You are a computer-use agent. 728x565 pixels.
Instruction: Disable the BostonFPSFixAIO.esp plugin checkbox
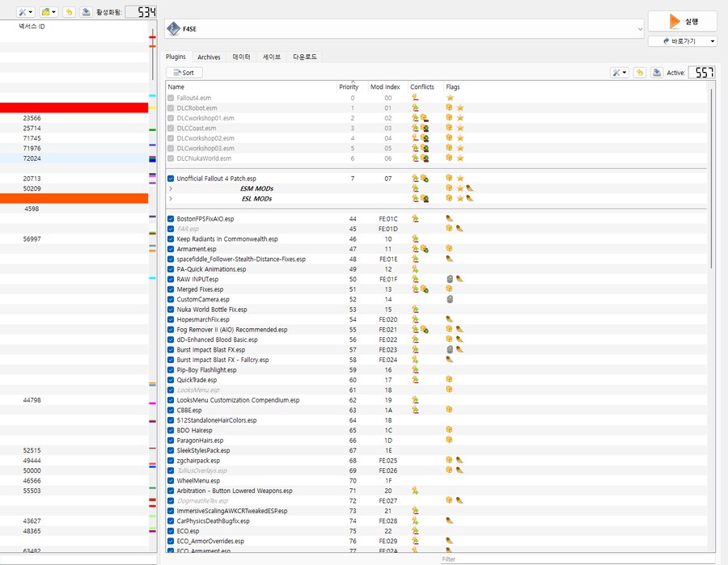(171, 219)
